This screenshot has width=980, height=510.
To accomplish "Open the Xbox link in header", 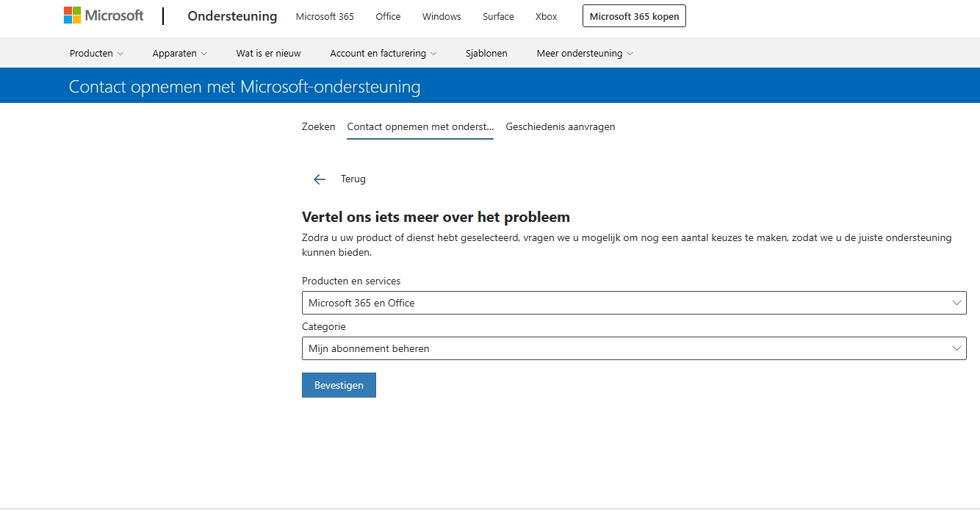I will pyautogui.click(x=547, y=16).
